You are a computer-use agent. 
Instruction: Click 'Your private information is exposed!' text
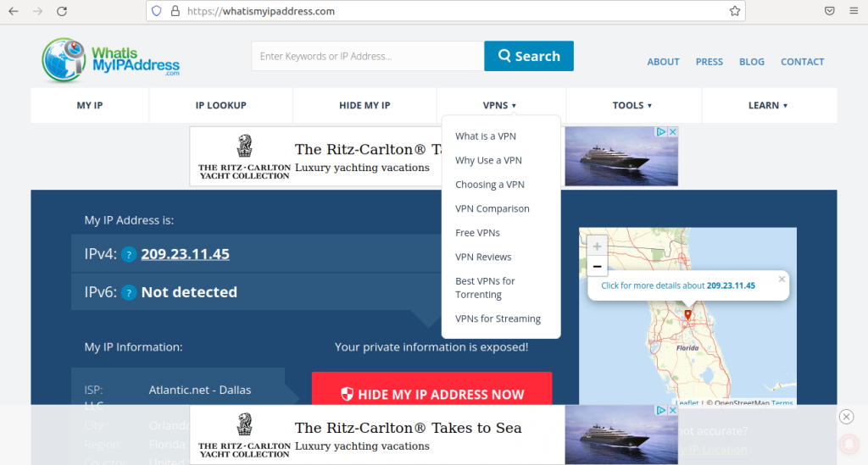(431, 347)
